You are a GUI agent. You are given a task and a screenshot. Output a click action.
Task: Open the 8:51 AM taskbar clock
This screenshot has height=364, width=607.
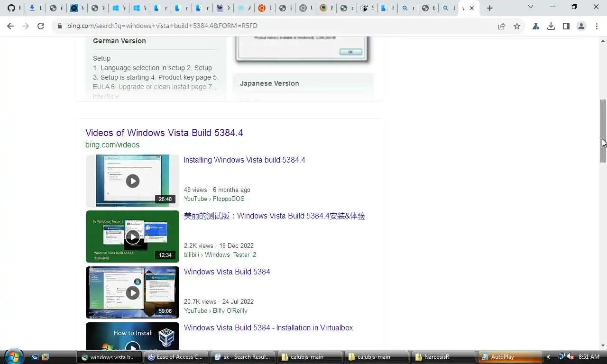pos(589,357)
